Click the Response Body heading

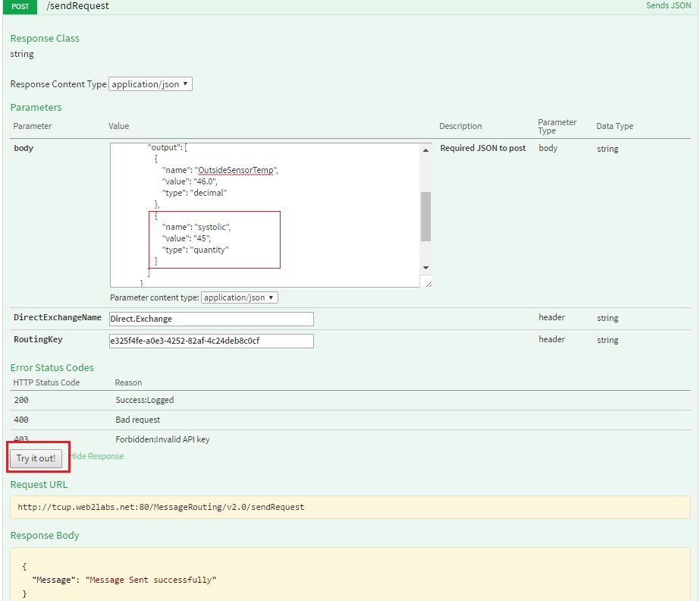[x=45, y=535]
